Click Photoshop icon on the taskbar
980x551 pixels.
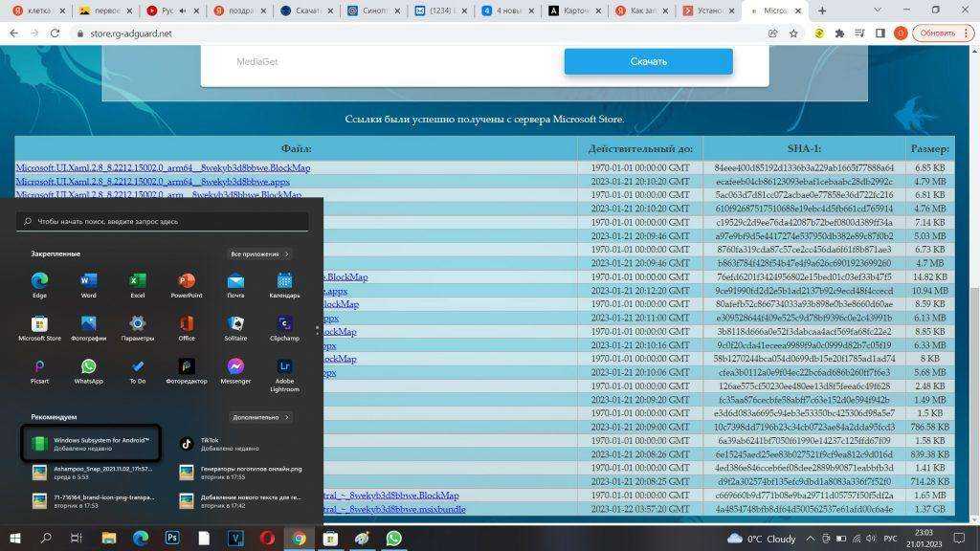[172, 539]
